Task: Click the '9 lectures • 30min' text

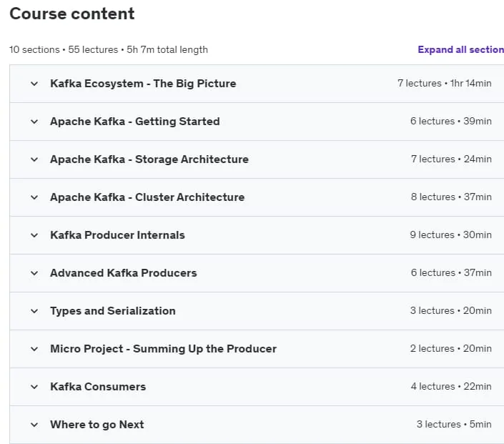Action: [450, 235]
